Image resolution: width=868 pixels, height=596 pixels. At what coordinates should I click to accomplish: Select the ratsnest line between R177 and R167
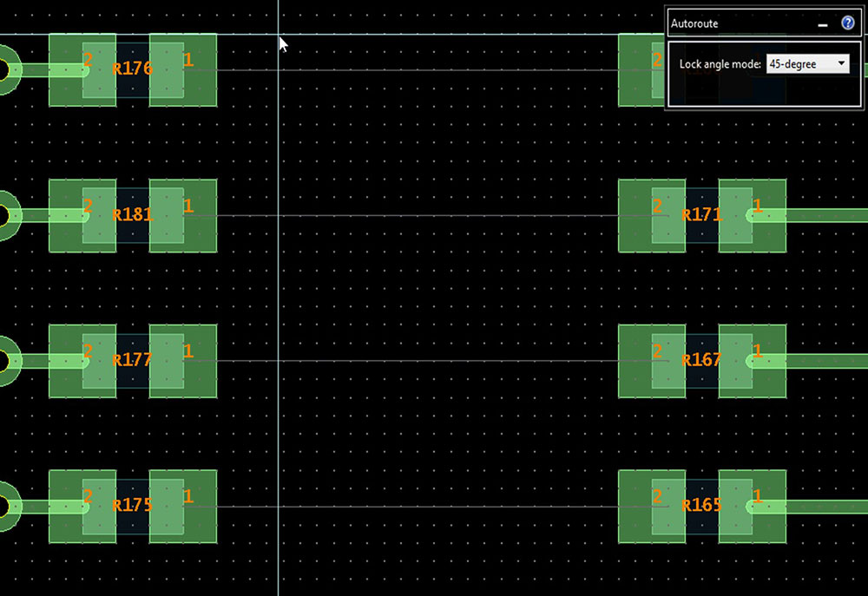[417, 361]
